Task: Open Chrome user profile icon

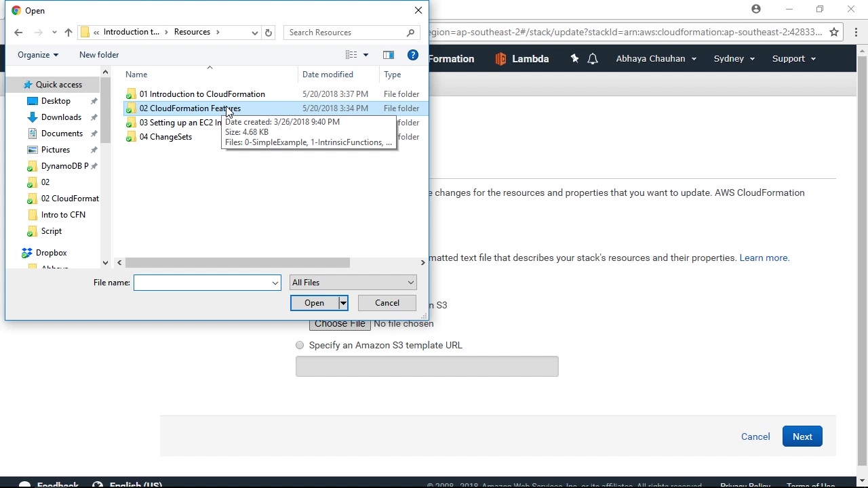Action: point(756,9)
